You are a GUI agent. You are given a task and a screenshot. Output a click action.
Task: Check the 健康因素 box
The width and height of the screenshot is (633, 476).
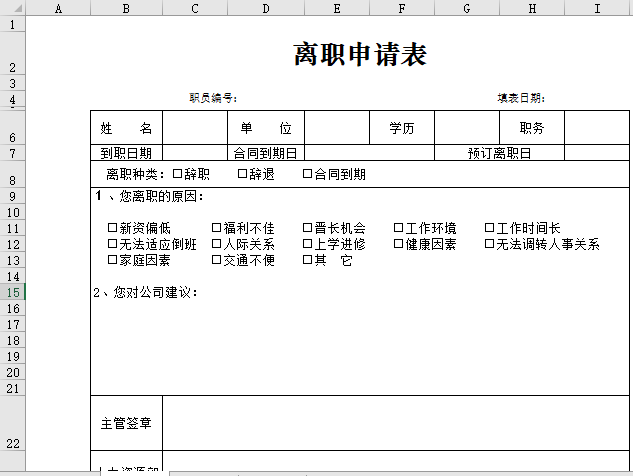(398, 244)
